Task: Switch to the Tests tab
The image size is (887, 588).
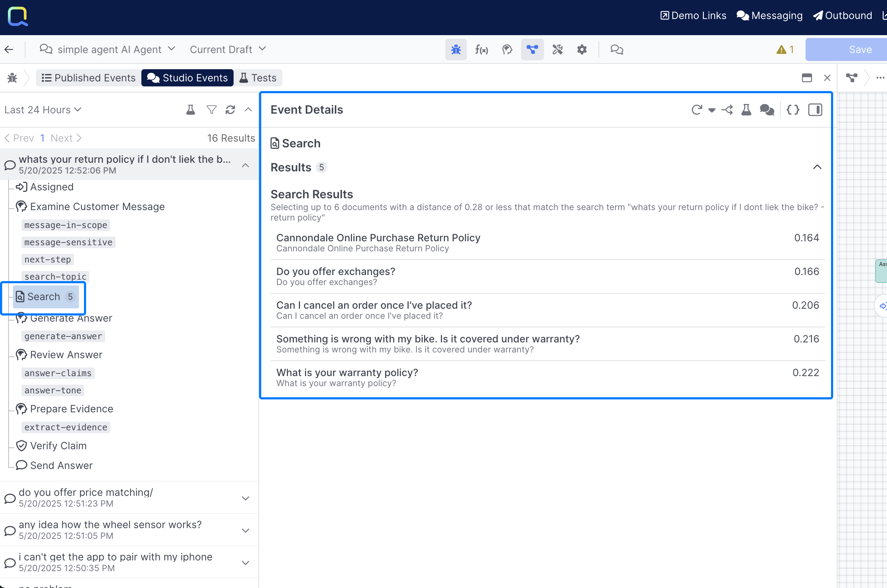Action: pyautogui.click(x=258, y=78)
